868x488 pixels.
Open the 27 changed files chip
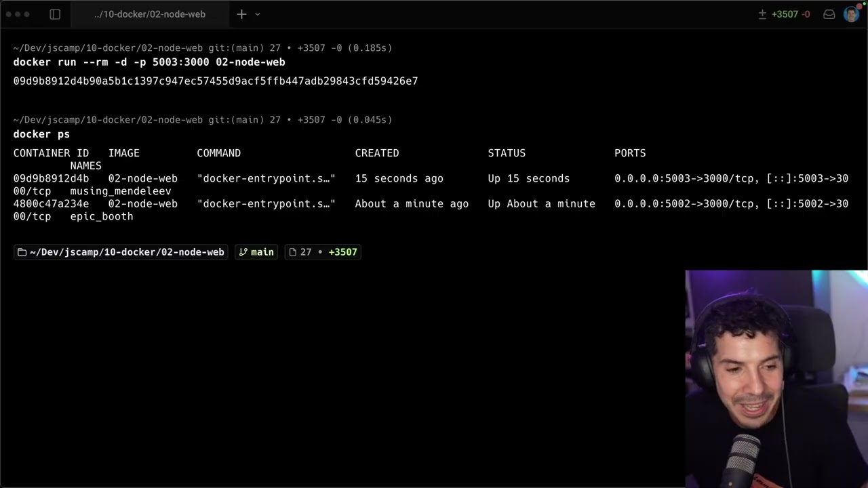(323, 252)
